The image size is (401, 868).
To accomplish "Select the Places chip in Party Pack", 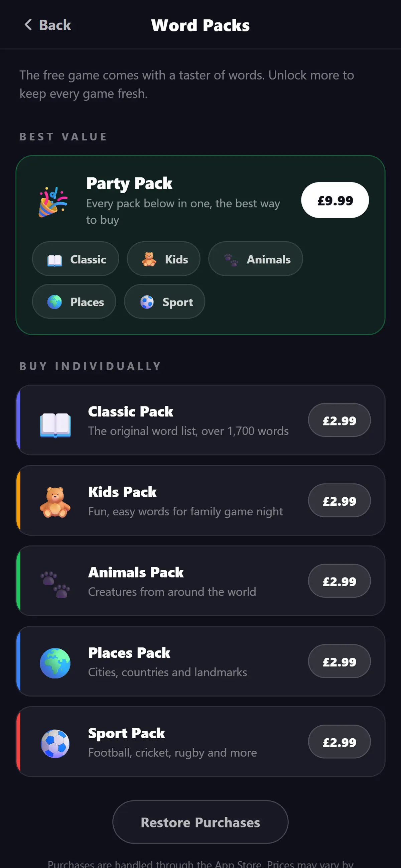I will pyautogui.click(x=74, y=301).
